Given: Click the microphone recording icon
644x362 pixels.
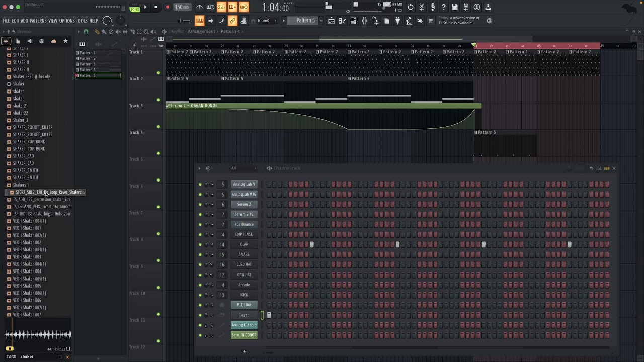Looking at the screenshot, I should [432, 7].
